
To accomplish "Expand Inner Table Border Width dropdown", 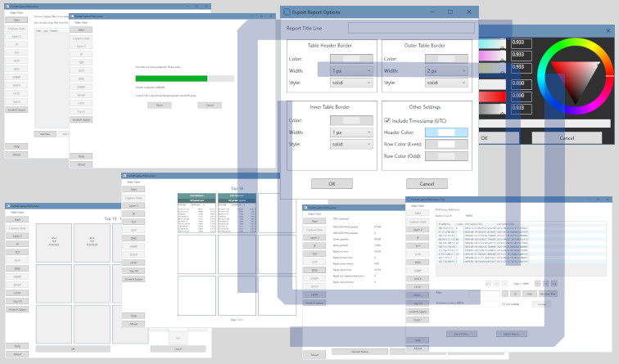I will (351, 133).
